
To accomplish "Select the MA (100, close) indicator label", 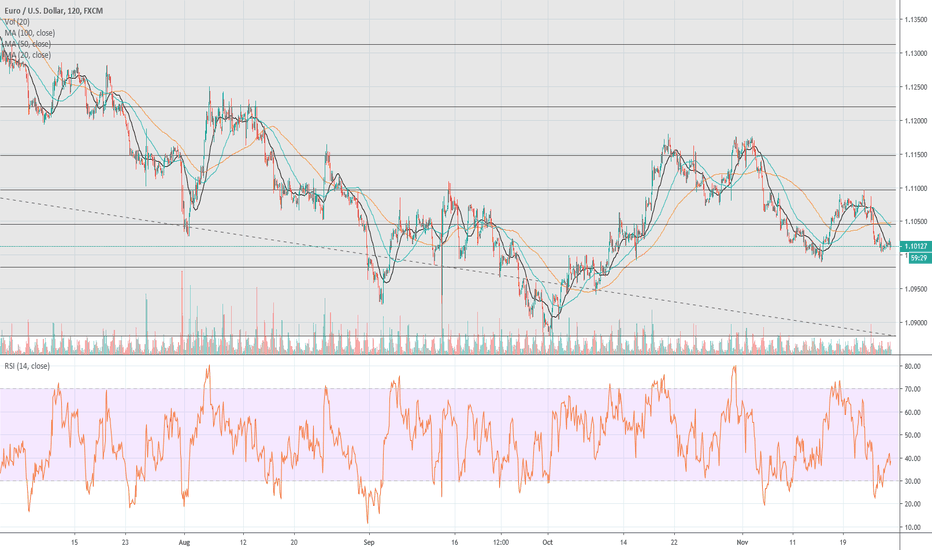I will tap(30, 33).
